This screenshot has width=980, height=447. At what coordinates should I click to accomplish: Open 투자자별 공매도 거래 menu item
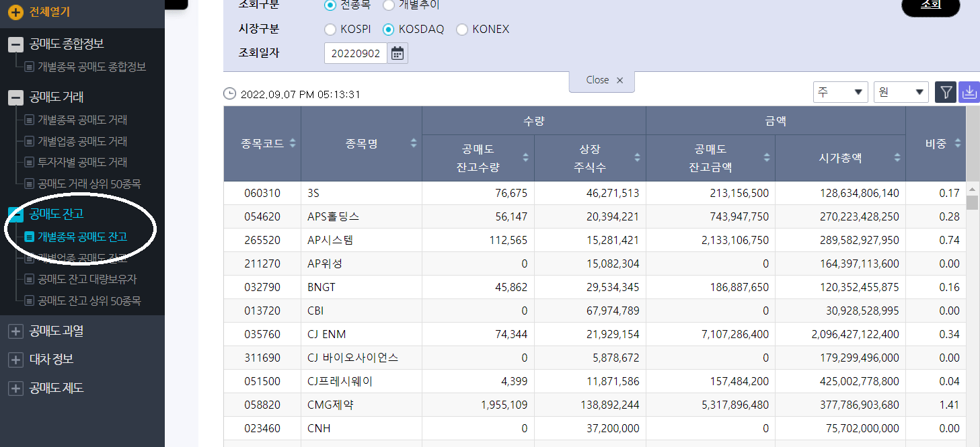point(83,163)
